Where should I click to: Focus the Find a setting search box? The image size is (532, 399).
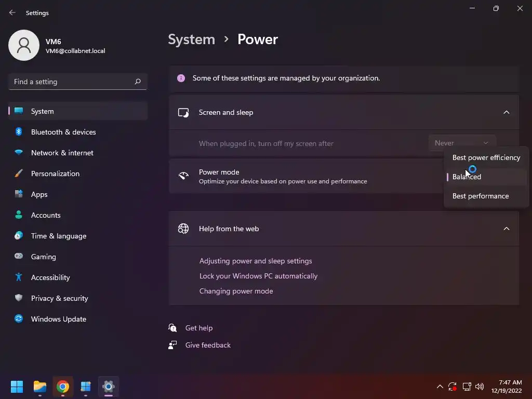(78, 82)
